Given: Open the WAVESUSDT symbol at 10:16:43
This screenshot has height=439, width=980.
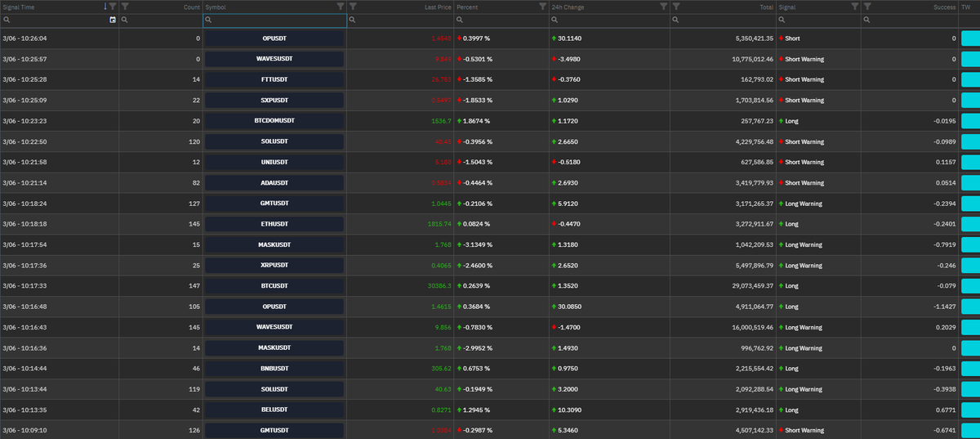Looking at the screenshot, I should [274, 327].
